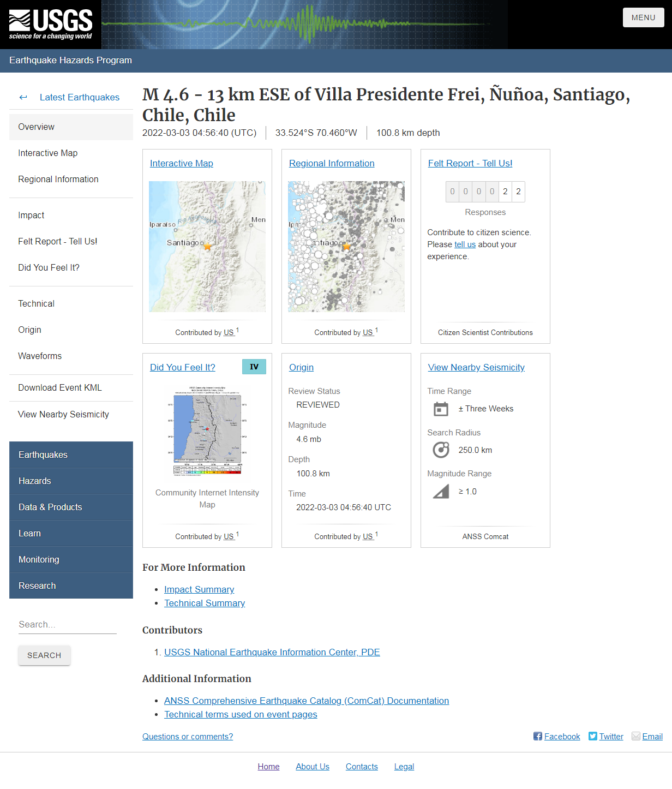
Task: Click Earthquake Hazards Program header link
Action: pyautogui.click(x=70, y=60)
